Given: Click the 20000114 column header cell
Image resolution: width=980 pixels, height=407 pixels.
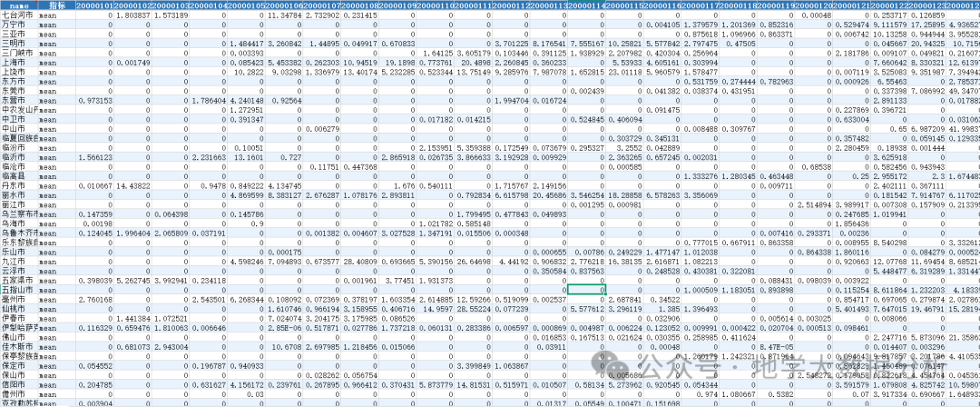Looking at the screenshot, I should tap(585, 5).
